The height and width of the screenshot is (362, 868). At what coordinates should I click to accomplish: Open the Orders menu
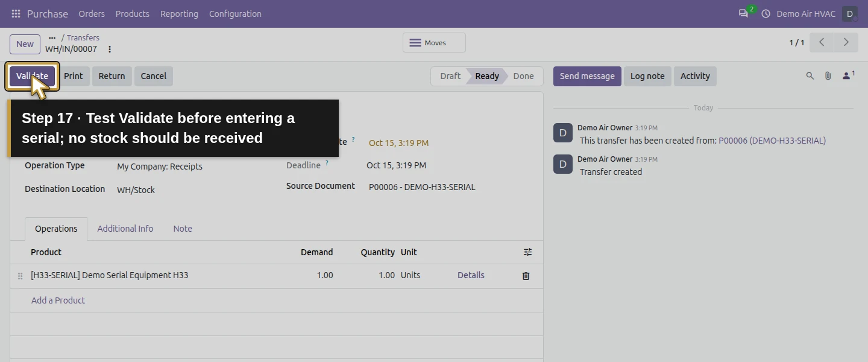pos(92,13)
